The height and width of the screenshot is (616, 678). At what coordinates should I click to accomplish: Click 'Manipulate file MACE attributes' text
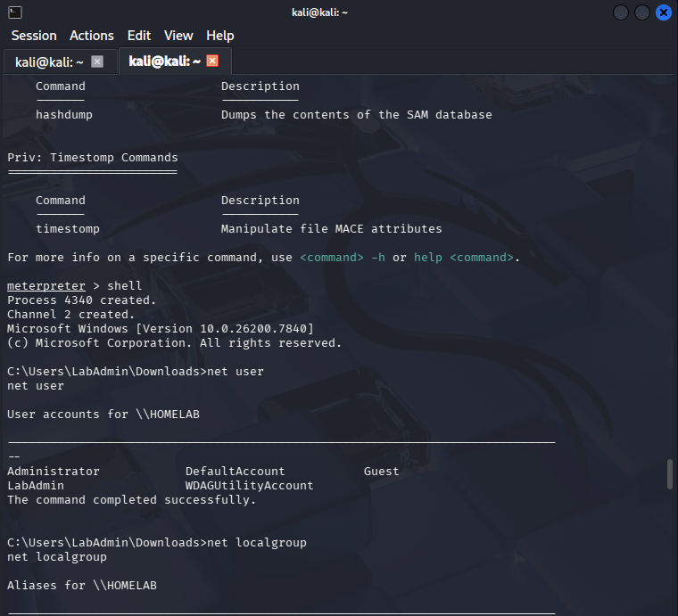click(x=332, y=229)
